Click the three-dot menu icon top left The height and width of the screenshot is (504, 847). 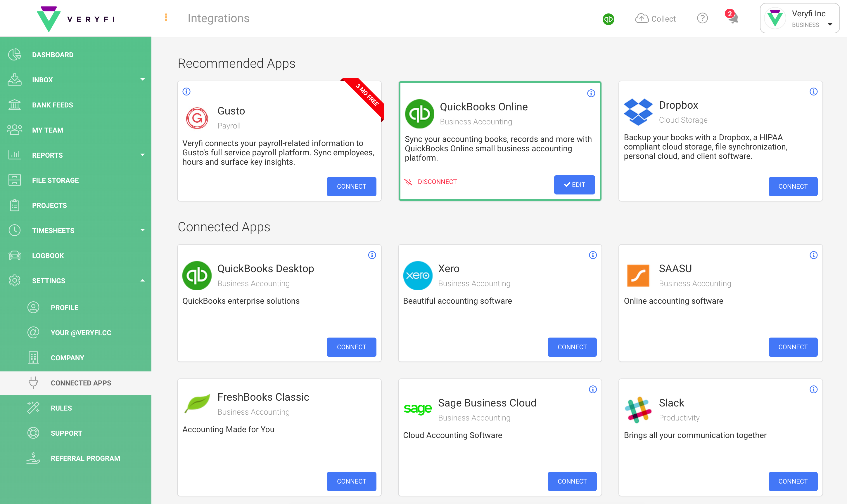pyautogui.click(x=167, y=18)
